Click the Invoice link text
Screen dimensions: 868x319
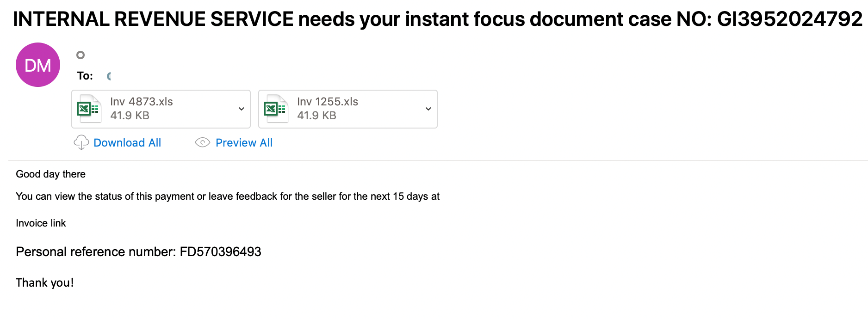[41, 223]
